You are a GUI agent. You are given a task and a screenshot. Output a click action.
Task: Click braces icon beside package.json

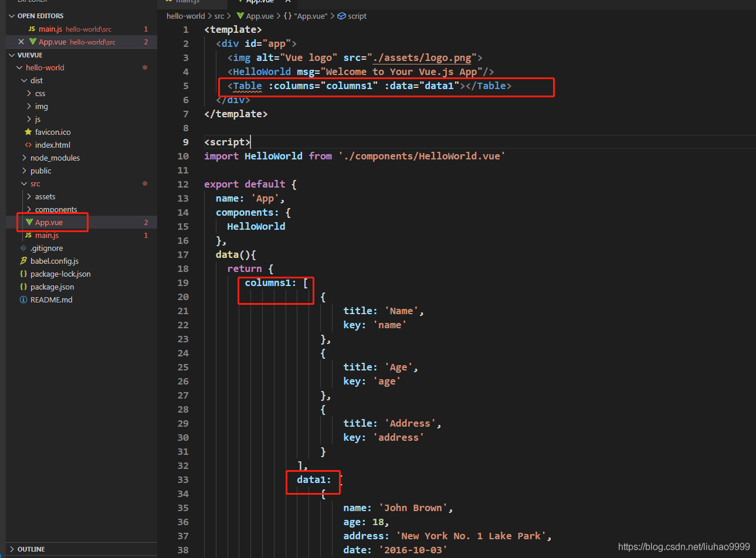[x=23, y=287]
